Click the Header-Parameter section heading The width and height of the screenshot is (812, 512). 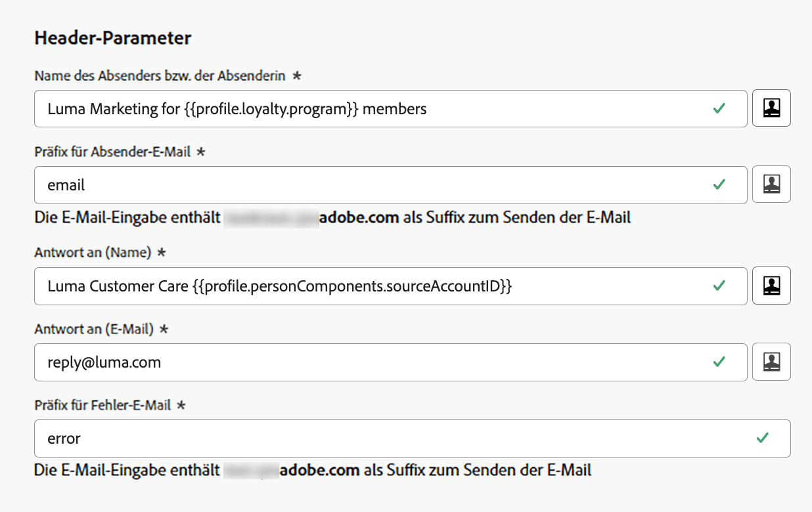click(x=112, y=38)
